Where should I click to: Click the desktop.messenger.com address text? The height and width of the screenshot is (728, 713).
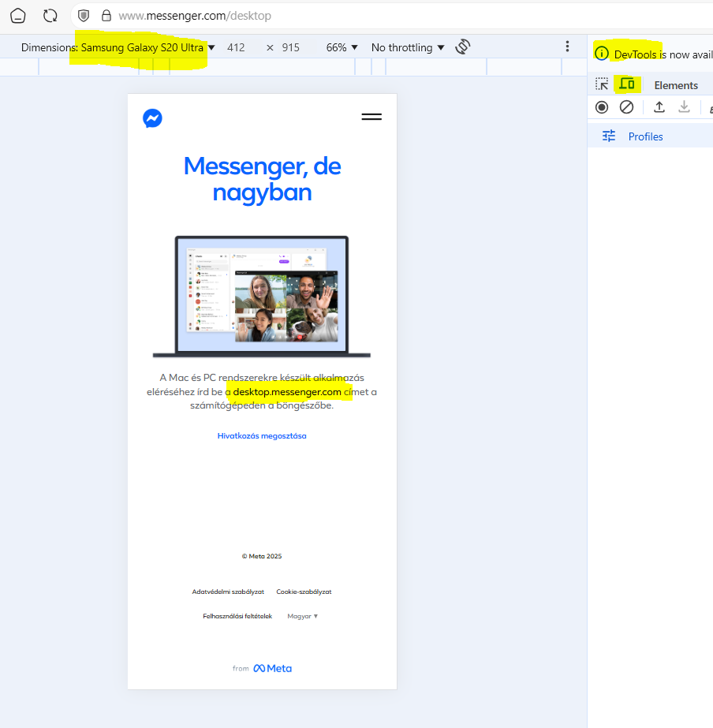click(x=287, y=392)
